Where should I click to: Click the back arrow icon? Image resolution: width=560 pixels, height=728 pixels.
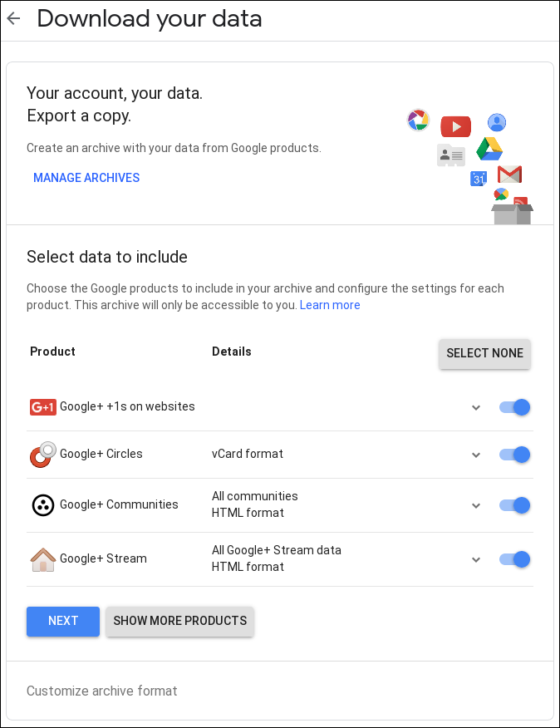tap(14, 18)
